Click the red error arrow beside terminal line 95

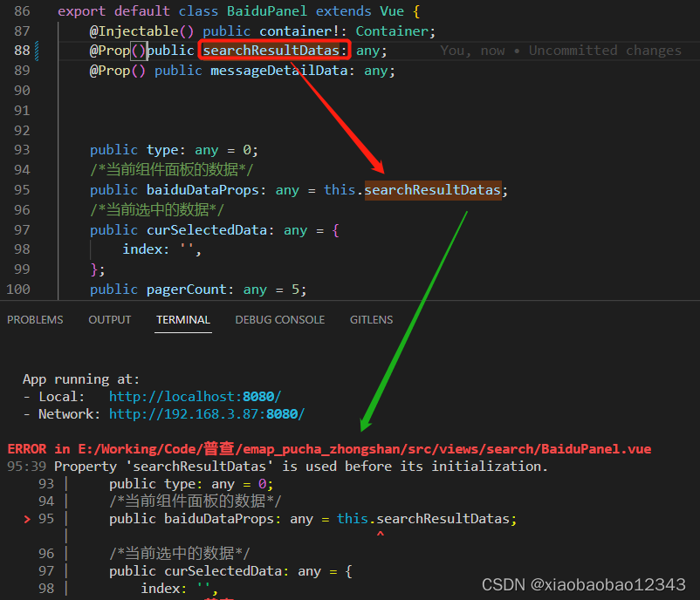[26, 517]
